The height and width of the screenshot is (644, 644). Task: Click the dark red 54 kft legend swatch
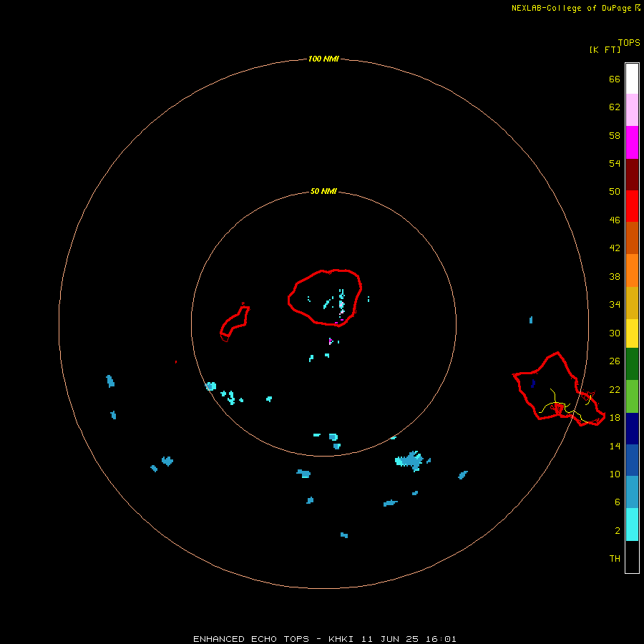click(632, 175)
